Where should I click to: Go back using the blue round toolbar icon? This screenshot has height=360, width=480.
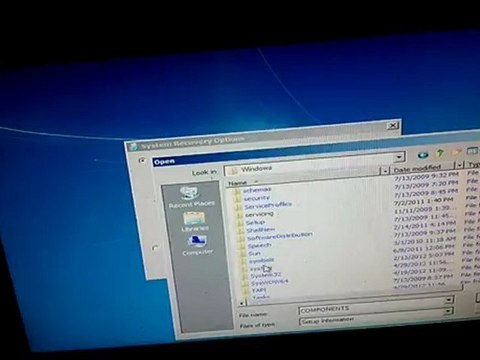pos(423,155)
